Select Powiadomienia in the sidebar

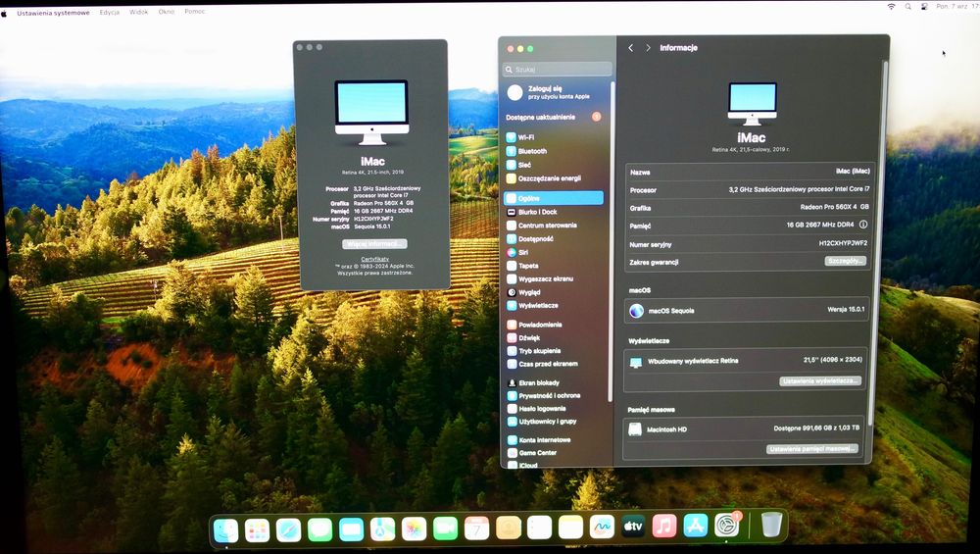pos(555,325)
